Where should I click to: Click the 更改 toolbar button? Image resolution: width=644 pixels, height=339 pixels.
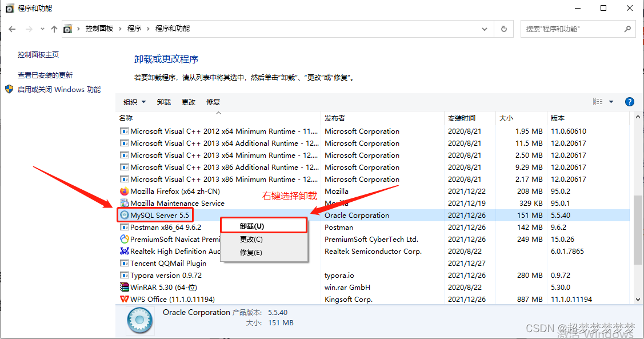(189, 102)
